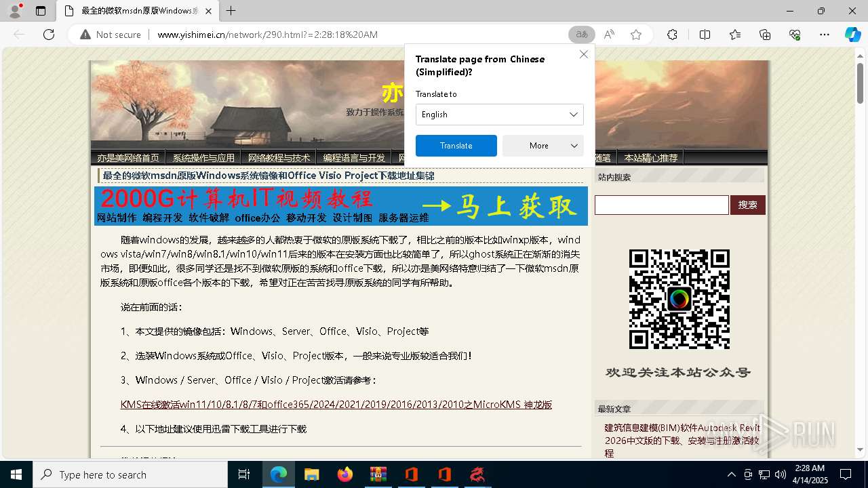The image size is (868, 488).
Task: Open the taskbar clock and date
Action: click(x=810, y=474)
